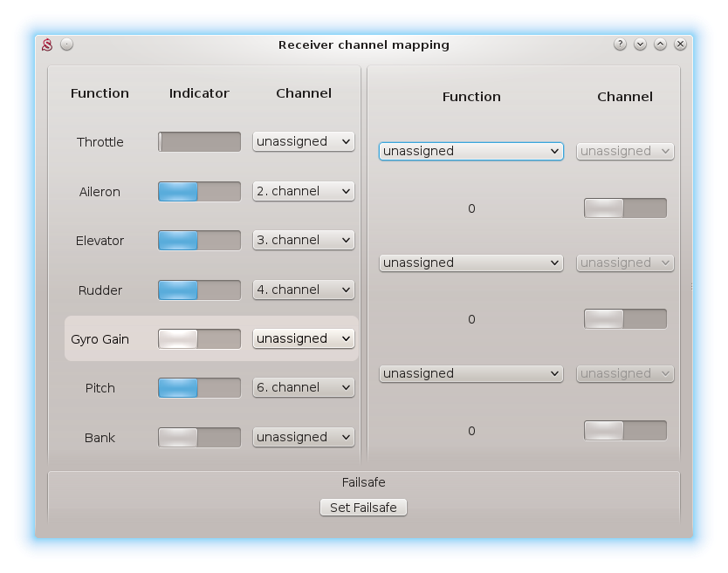Open the first right-panel Function dropdown
Viewport: 728px width, 573px height.
(470, 151)
